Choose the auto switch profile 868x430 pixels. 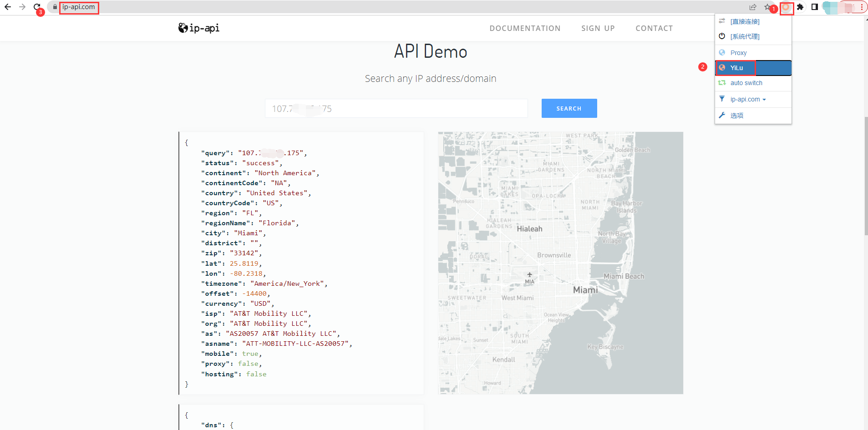753,83
